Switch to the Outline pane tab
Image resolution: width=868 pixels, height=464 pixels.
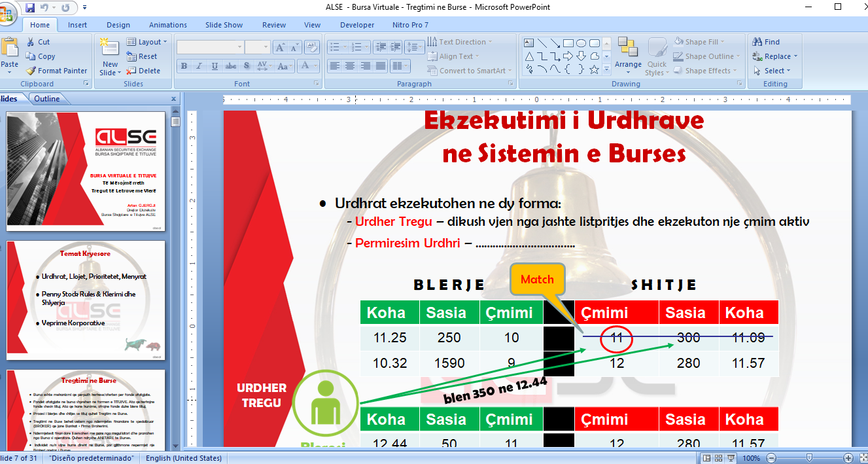coord(47,99)
